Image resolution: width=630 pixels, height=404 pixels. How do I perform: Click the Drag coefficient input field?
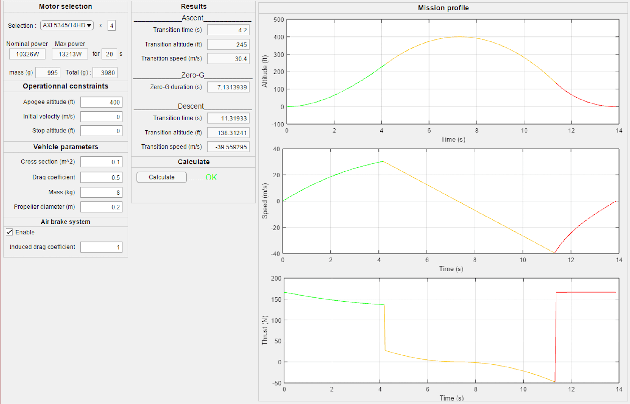click(101, 176)
